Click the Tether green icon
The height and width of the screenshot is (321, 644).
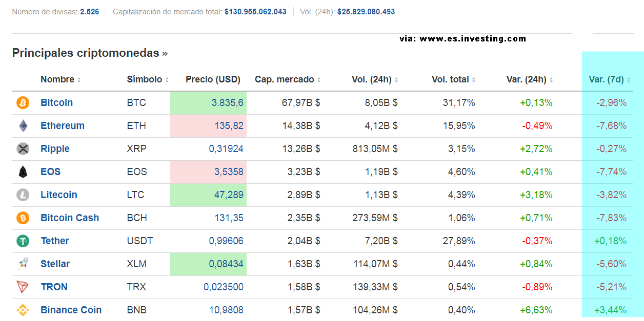[23, 241]
